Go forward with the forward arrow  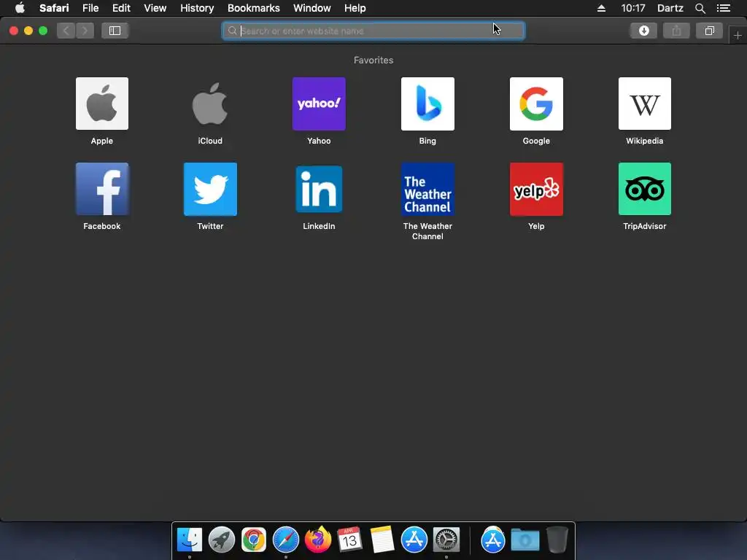[x=85, y=31]
